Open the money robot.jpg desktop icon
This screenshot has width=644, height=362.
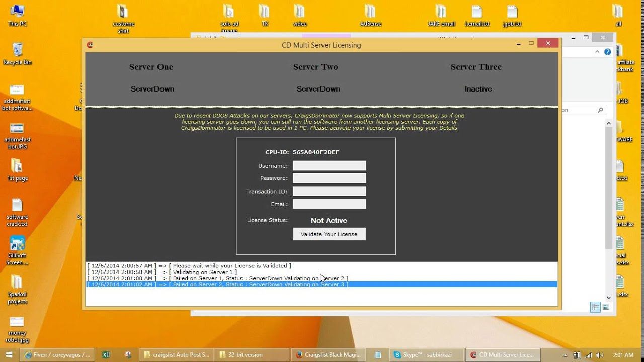(17, 329)
